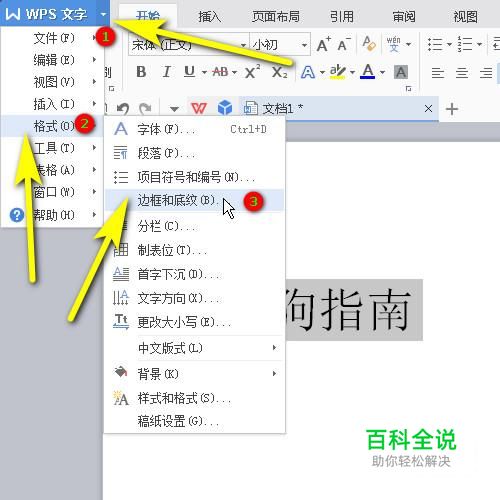Viewport: 500px width, 500px height.
Task: Align text right
Action: [x=486, y=72]
